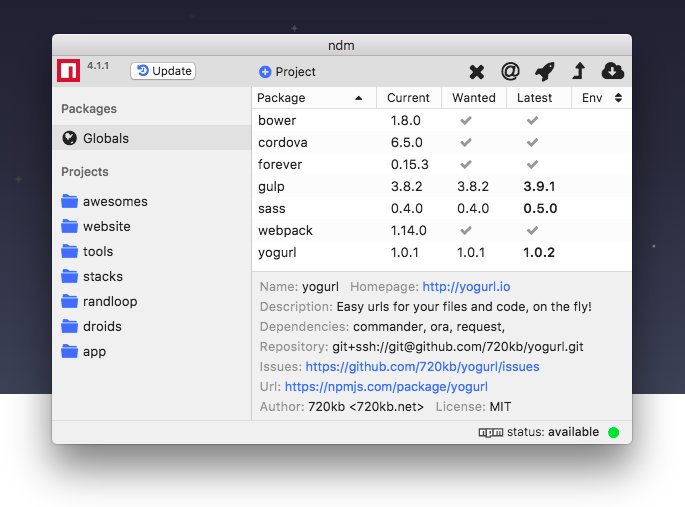The height and width of the screenshot is (507, 685).
Task: Click webpack current version 1.14.0
Action: coord(408,230)
